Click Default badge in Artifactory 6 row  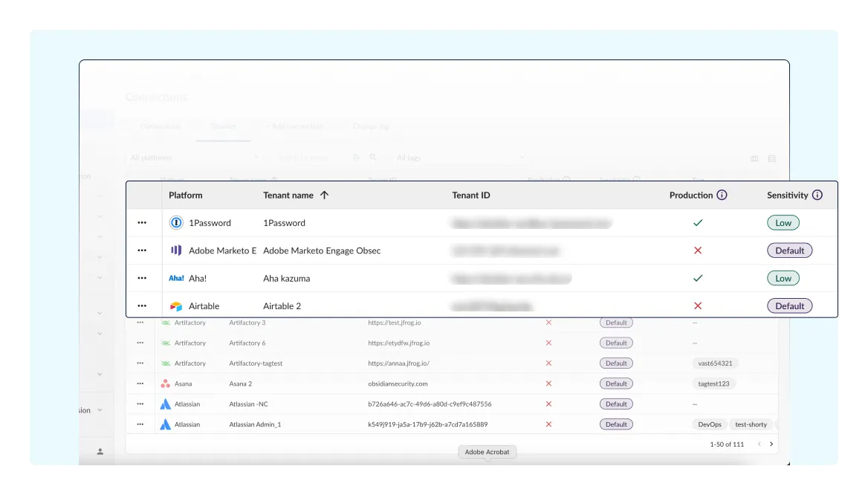coord(616,343)
